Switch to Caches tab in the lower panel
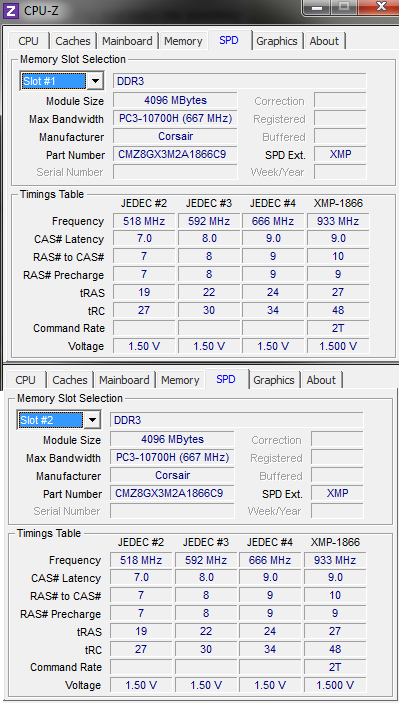 coord(69,380)
